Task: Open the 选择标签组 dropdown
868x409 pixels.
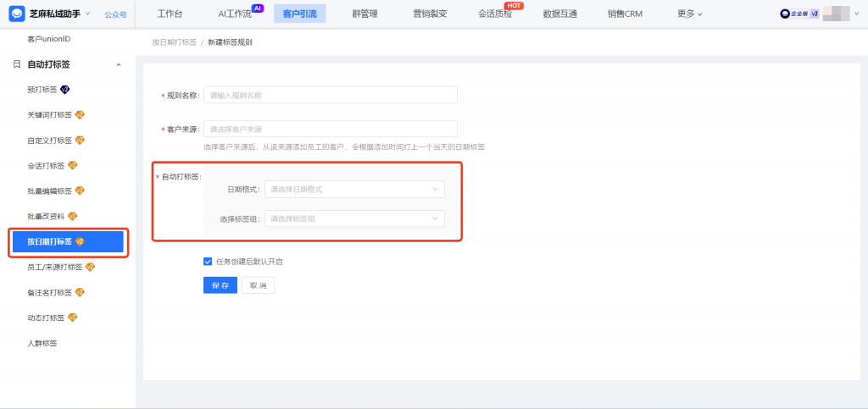Action: click(354, 219)
